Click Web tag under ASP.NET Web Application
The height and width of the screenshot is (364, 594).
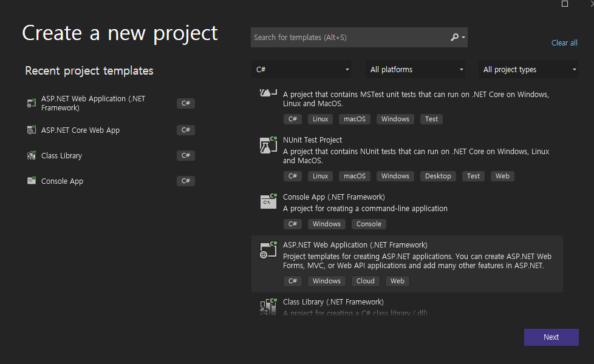[397, 281]
